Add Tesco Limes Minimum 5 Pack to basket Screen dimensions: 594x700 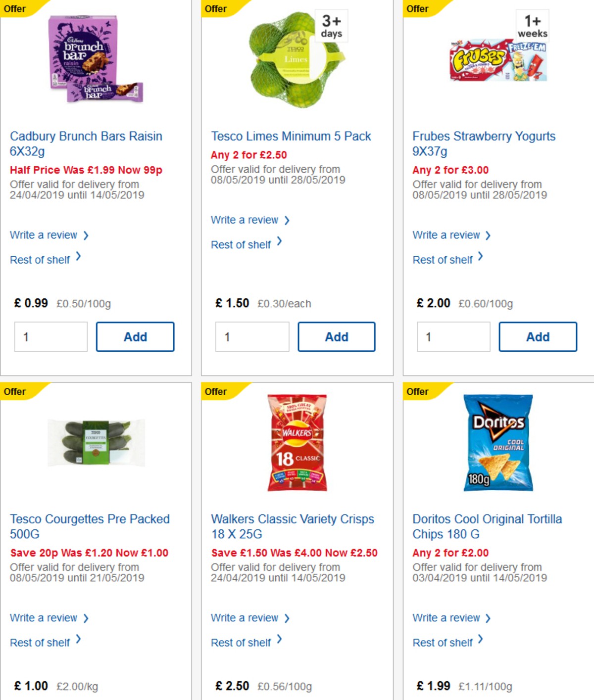coord(337,336)
